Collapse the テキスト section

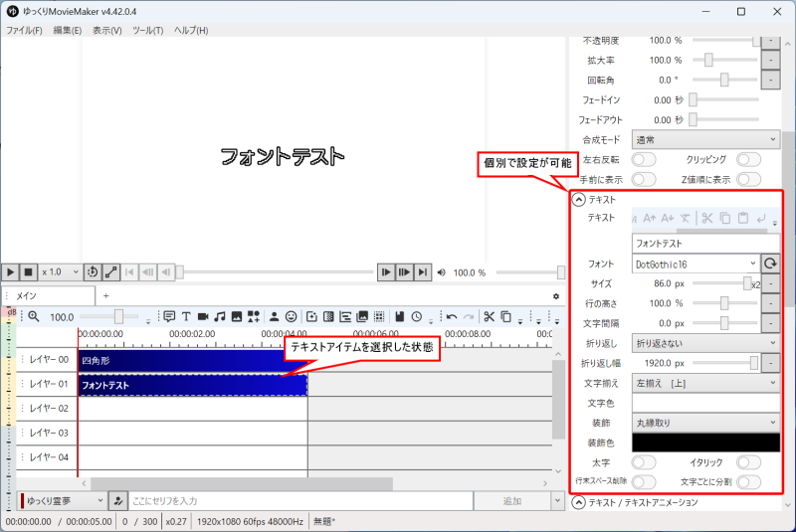tap(578, 200)
